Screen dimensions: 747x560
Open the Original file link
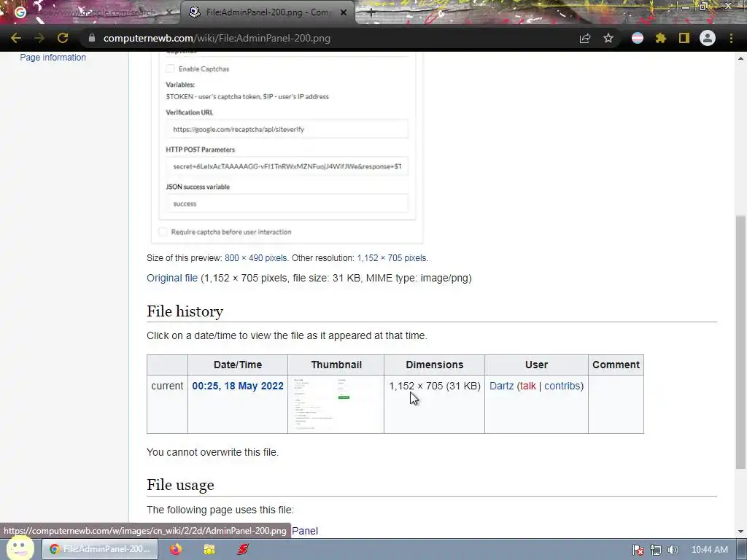[x=172, y=278]
